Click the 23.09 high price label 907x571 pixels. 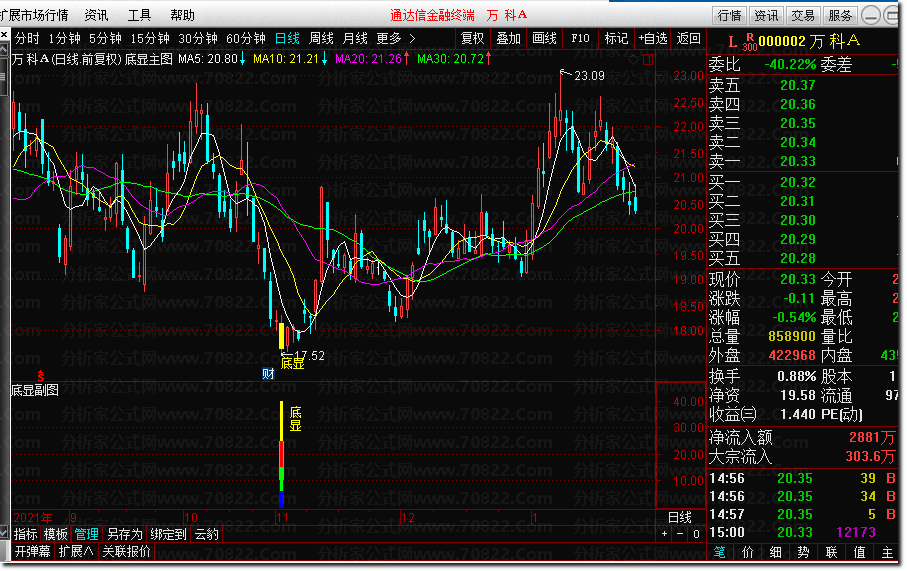click(589, 76)
